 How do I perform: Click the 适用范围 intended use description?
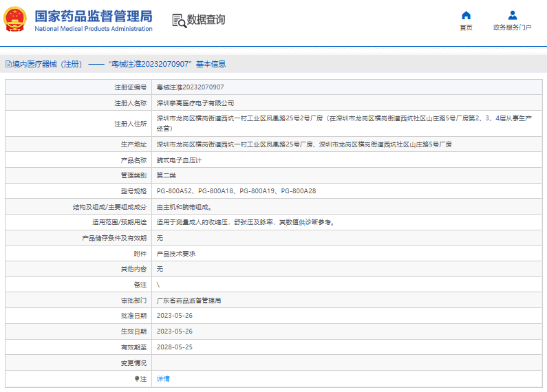point(246,222)
